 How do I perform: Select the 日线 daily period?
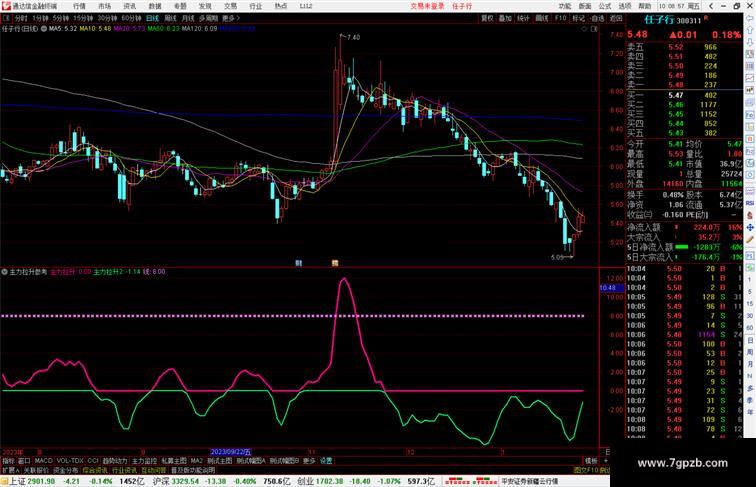tap(152, 18)
